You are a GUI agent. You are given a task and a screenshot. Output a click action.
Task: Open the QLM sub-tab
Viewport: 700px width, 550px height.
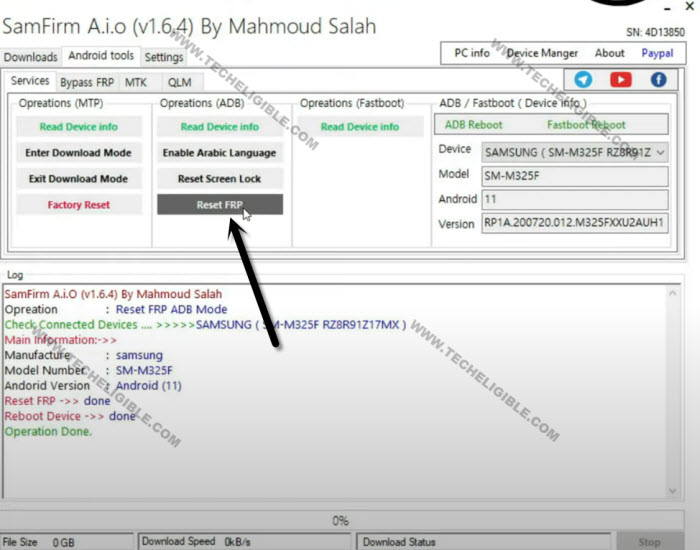pyautogui.click(x=179, y=83)
